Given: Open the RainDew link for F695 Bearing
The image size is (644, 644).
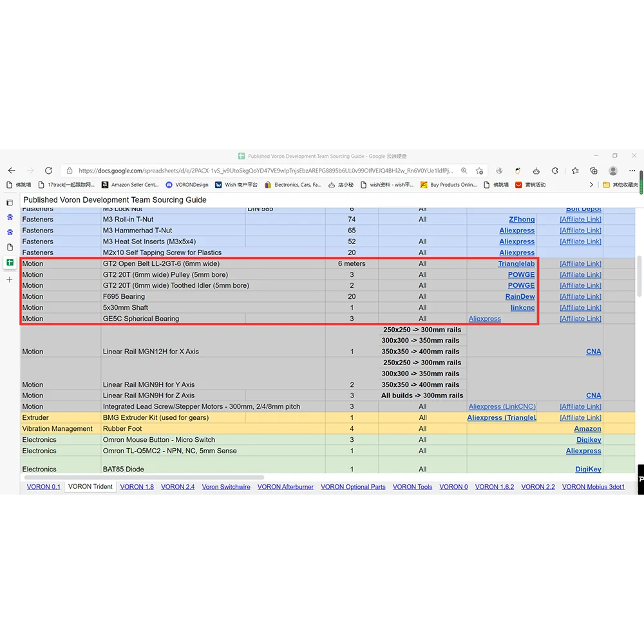Looking at the screenshot, I should (x=520, y=296).
